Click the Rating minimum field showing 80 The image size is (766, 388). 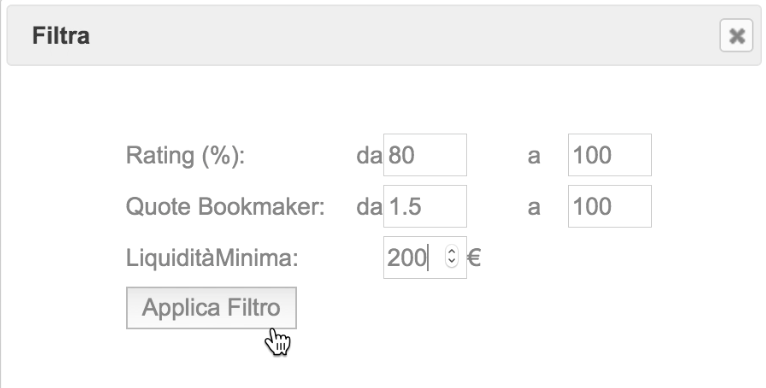coord(425,154)
